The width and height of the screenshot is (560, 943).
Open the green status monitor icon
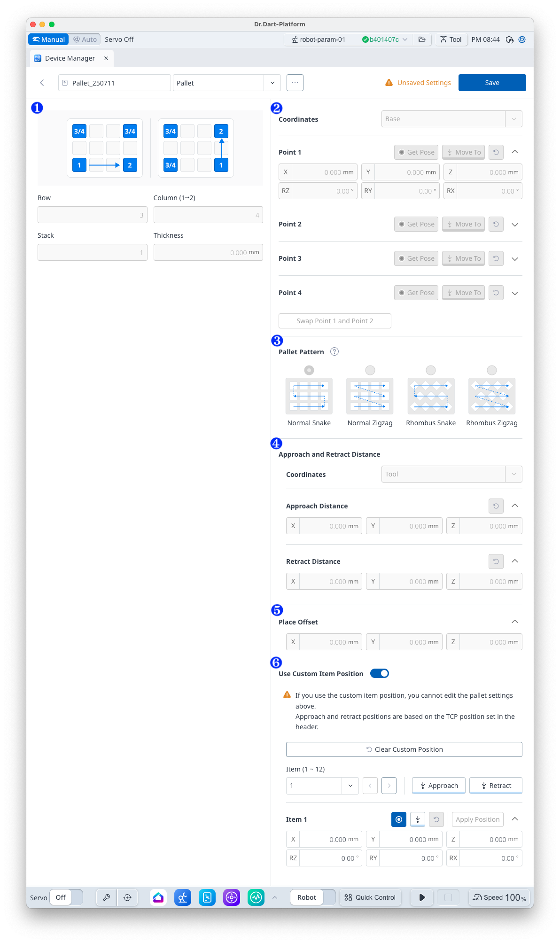pyautogui.click(x=256, y=897)
